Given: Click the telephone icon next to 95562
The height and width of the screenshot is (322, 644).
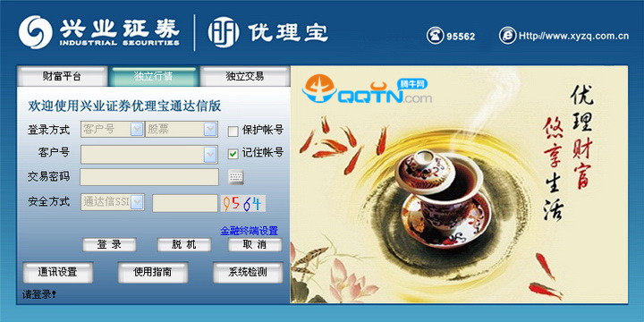Looking at the screenshot, I should [x=435, y=36].
